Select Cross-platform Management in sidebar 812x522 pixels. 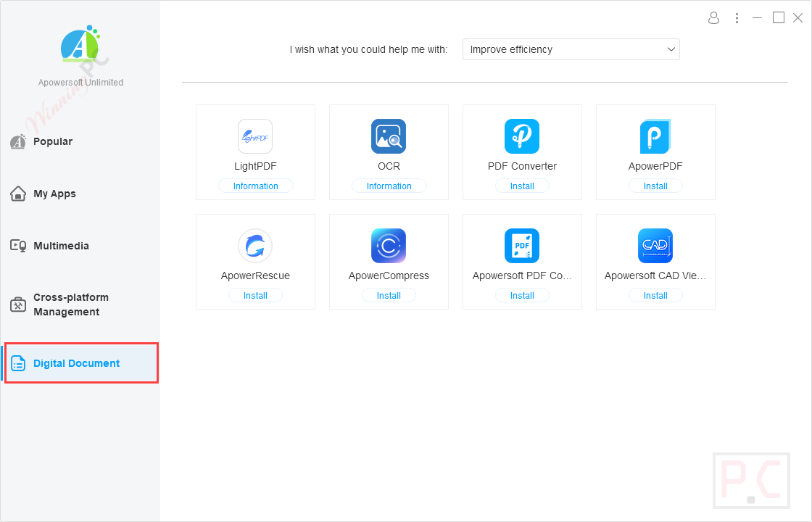(x=70, y=304)
